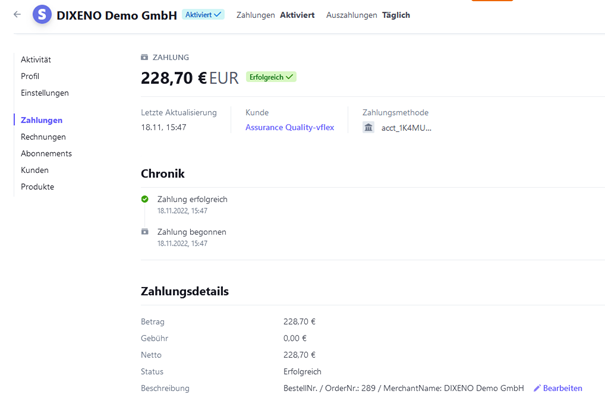Select the Gebühr value 0,00 €
The width and height of the screenshot is (605, 410).
pyautogui.click(x=295, y=338)
